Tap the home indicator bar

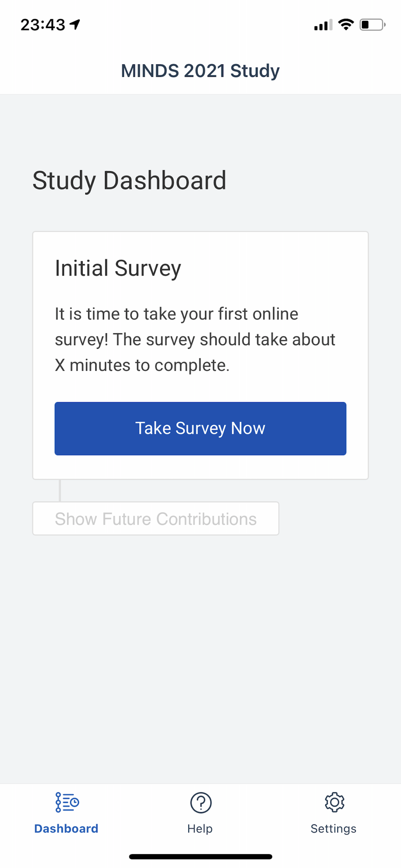point(200,857)
